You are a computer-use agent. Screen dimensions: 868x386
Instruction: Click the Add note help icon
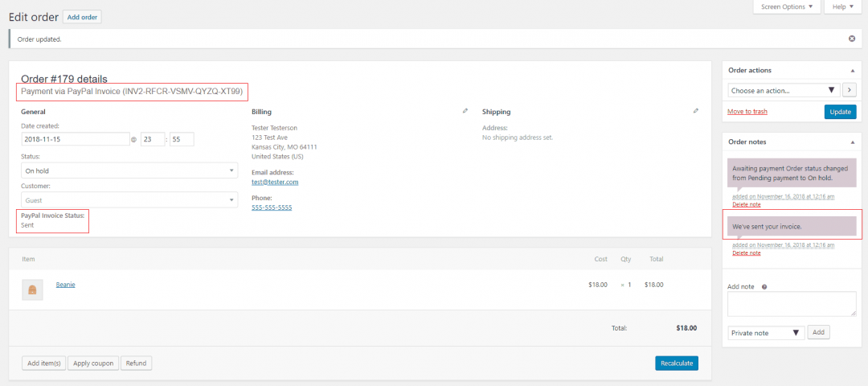tap(764, 287)
